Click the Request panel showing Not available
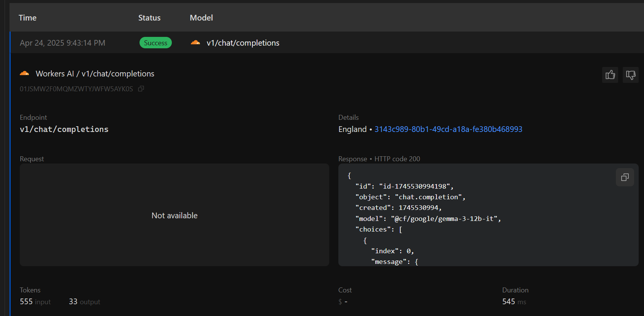This screenshot has width=644, height=316. pyautogui.click(x=174, y=215)
